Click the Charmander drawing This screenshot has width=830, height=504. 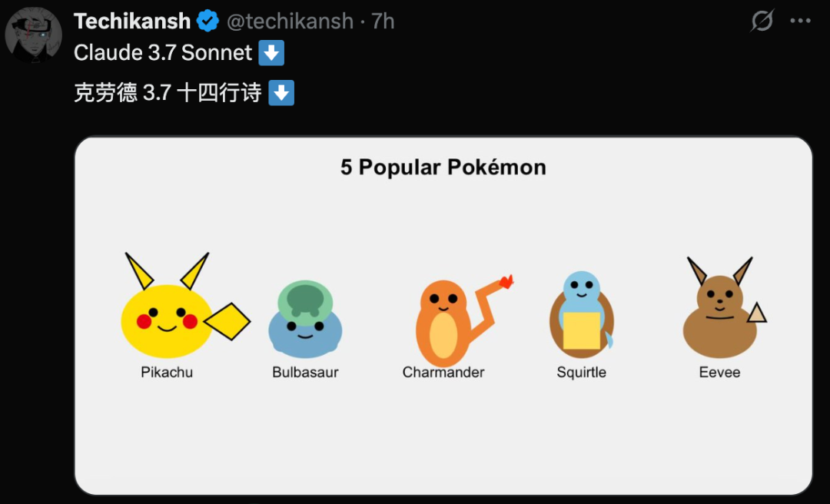point(443,322)
